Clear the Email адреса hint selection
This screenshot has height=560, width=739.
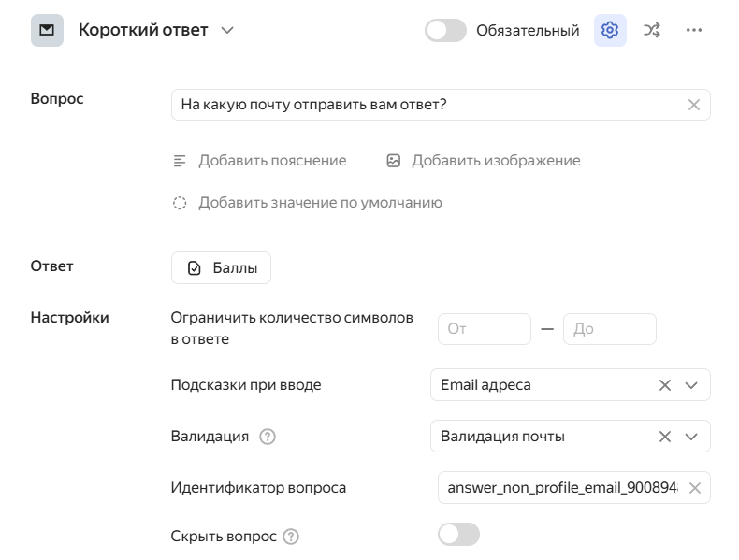pyautogui.click(x=664, y=384)
